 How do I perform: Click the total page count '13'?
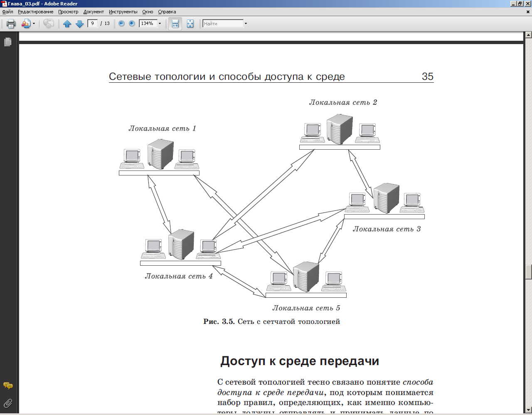(x=107, y=24)
